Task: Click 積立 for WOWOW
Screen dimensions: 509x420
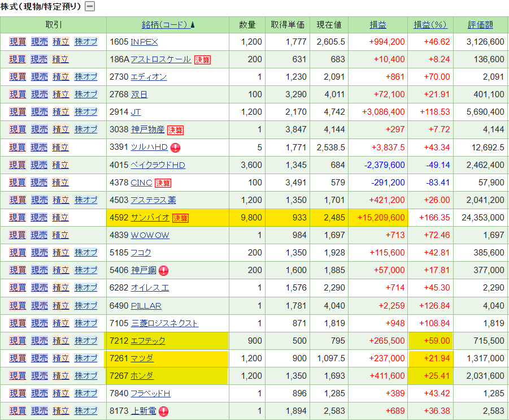Action: click(x=60, y=235)
